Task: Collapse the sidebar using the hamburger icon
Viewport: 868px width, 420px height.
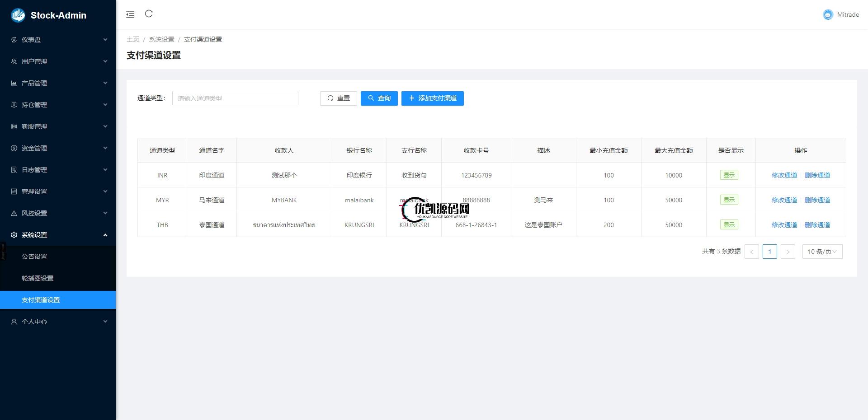Action: 130,14
